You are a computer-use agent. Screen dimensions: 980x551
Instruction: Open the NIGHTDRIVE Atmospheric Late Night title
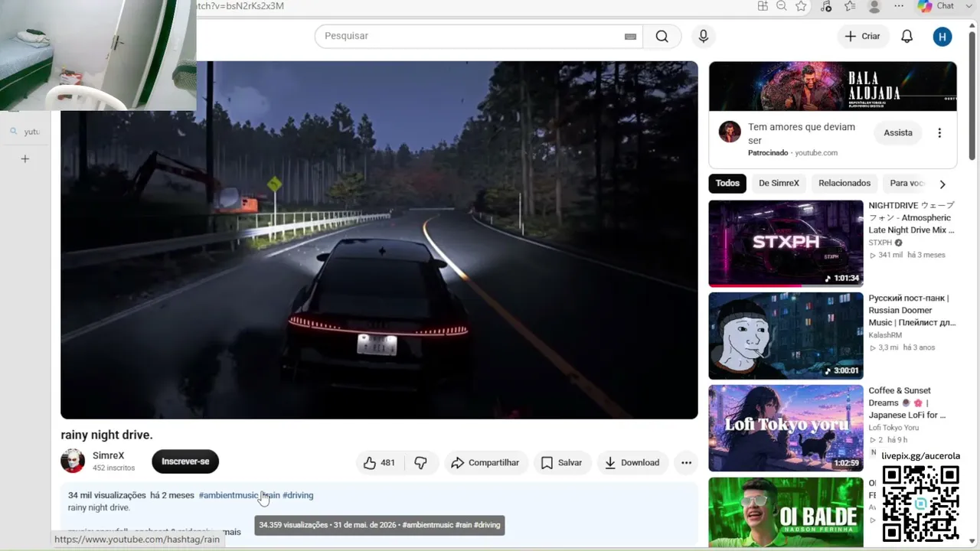(x=912, y=218)
